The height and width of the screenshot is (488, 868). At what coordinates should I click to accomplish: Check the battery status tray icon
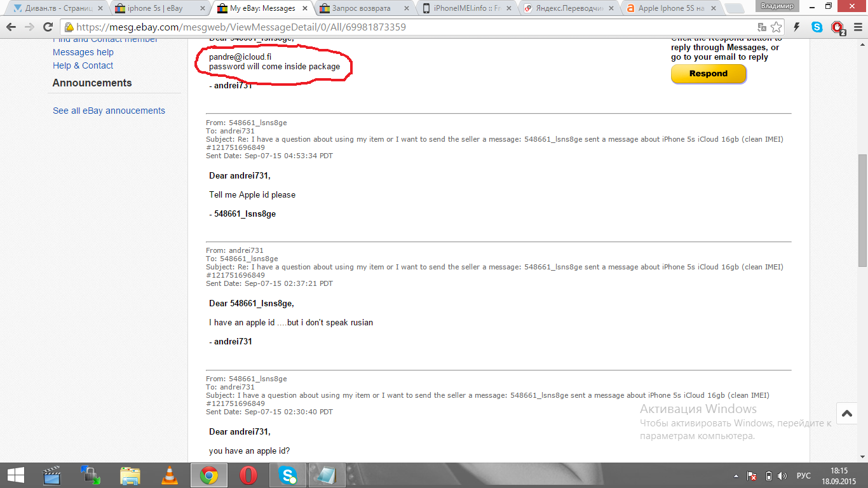768,476
